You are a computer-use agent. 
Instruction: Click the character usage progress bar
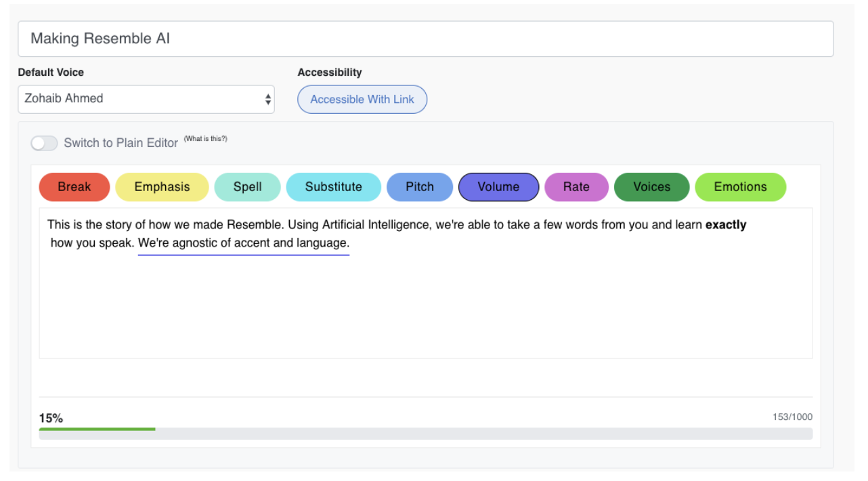pos(426,434)
